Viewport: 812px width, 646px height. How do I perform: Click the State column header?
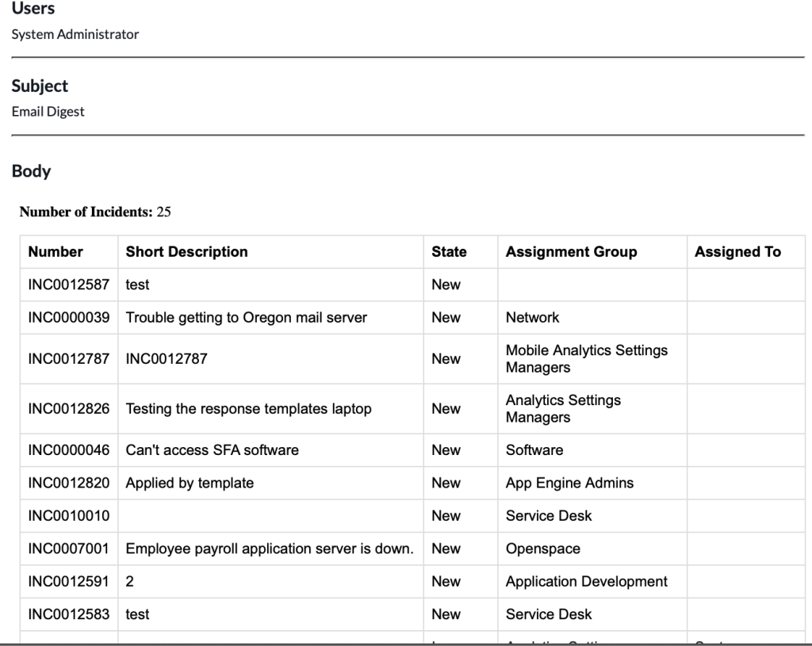449,252
